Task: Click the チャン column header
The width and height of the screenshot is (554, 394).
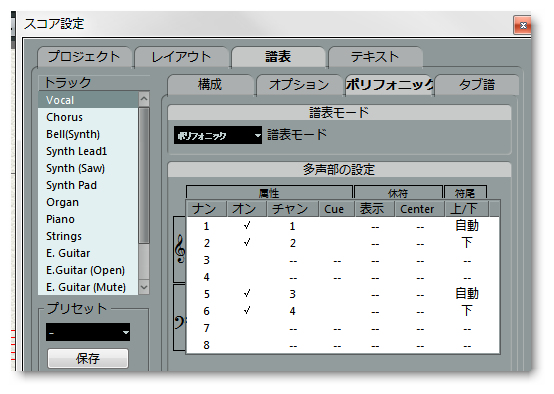Action: [293, 209]
